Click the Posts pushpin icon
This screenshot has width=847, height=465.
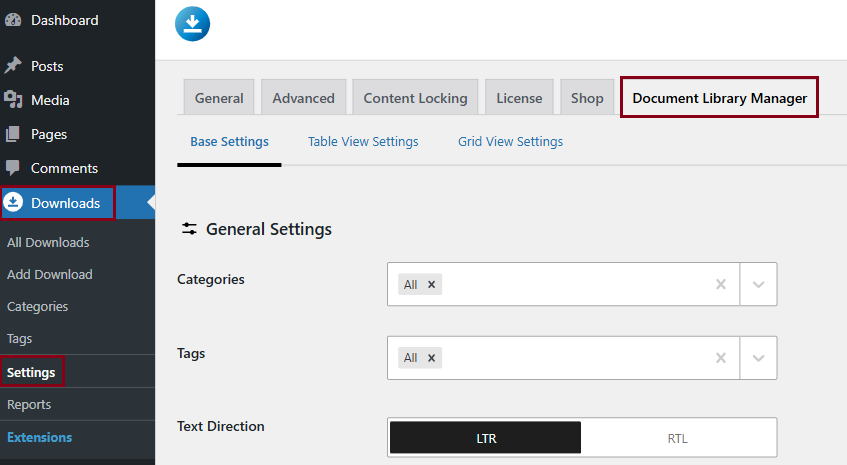point(13,66)
